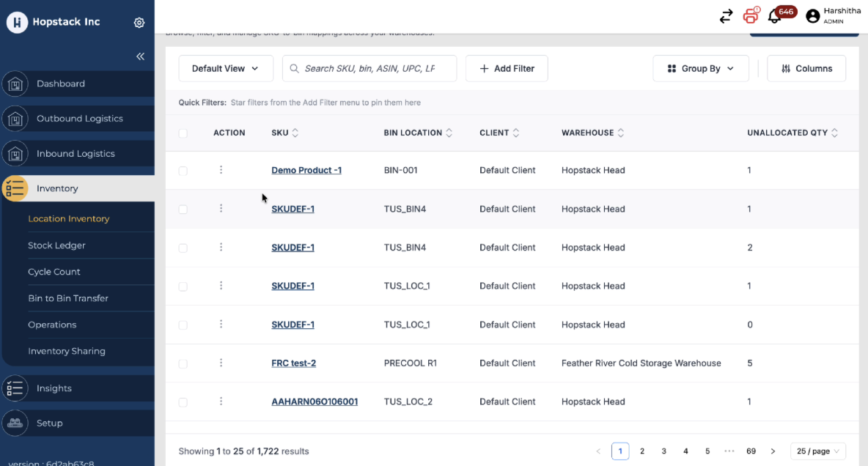The height and width of the screenshot is (466, 868).
Task: Check the box for the AAHARN06O106001 row
Action: click(x=183, y=402)
